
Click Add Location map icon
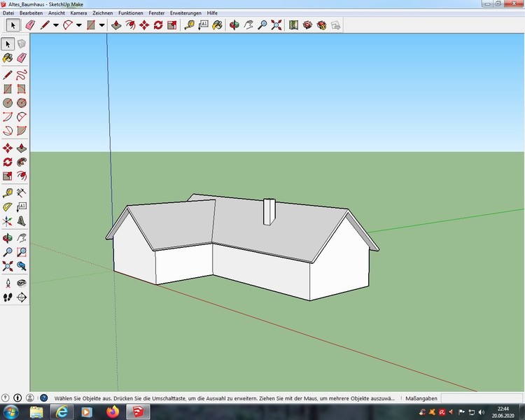click(x=293, y=25)
